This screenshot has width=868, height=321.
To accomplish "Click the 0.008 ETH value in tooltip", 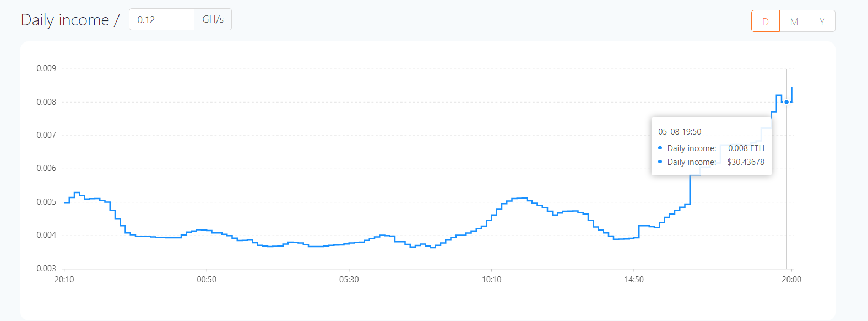I will (746, 148).
